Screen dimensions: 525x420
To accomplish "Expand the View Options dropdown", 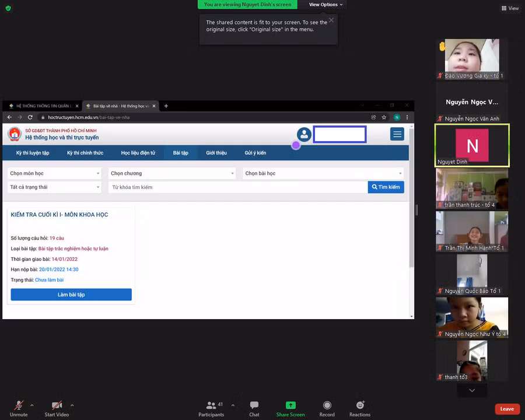I will click(325, 5).
